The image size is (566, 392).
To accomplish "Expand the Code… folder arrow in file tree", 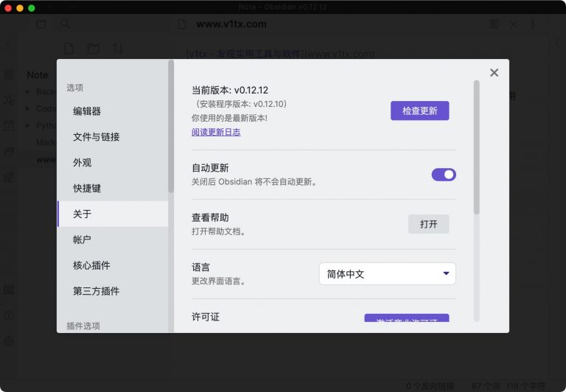I will point(28,108).
